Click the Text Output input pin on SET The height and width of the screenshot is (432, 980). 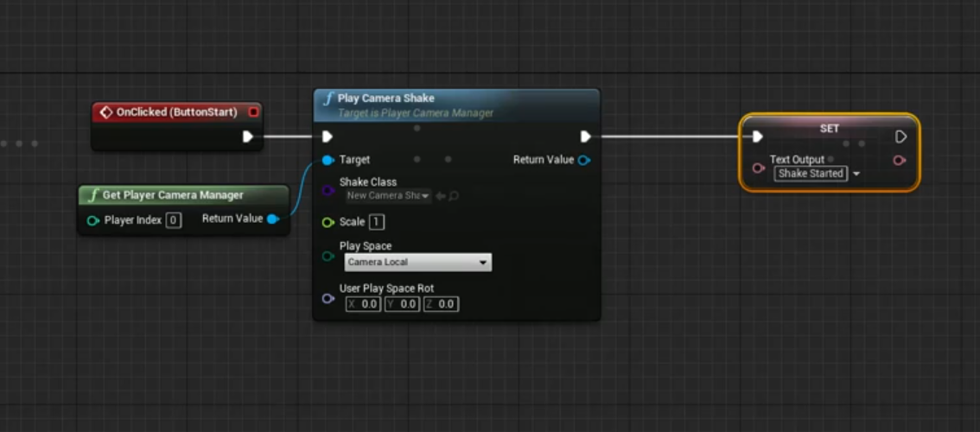coord(758,168)
